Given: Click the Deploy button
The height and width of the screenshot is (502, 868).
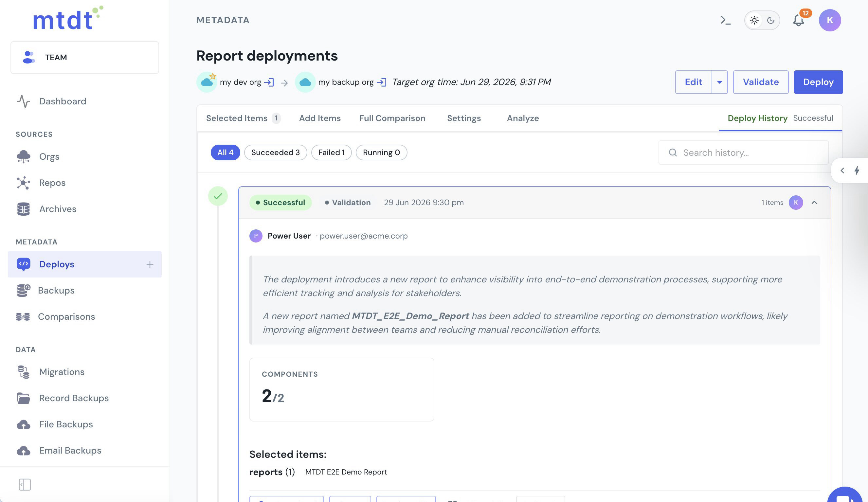Looking at the screenshot, I should 818,82.
